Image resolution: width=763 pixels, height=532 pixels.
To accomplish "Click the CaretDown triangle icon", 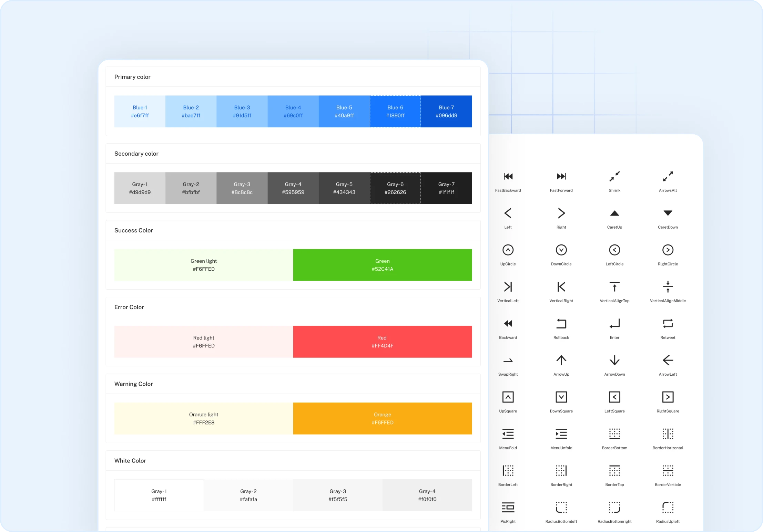I will click(668, 213).
